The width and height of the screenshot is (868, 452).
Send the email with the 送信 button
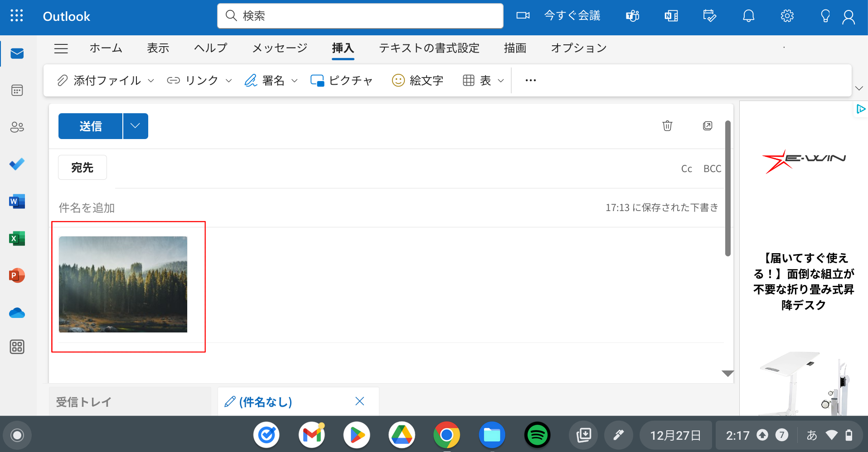click(90, 126)
